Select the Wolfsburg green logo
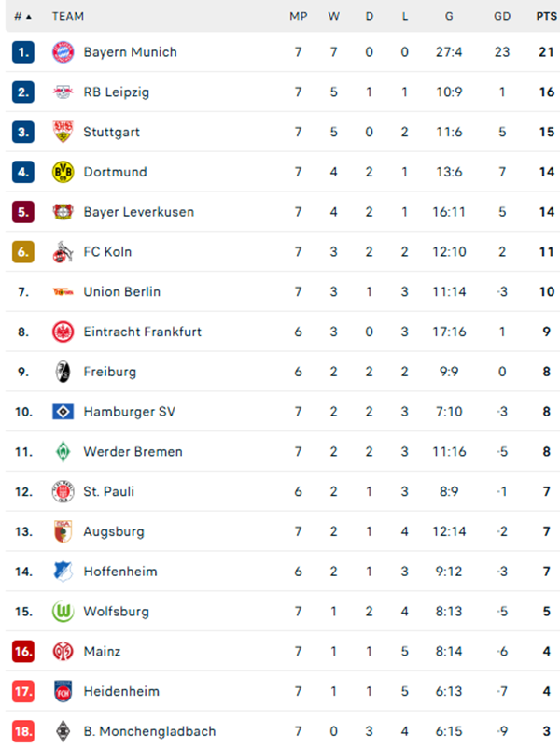This screenshot has height=748, width=560. [x=63, y=612]
